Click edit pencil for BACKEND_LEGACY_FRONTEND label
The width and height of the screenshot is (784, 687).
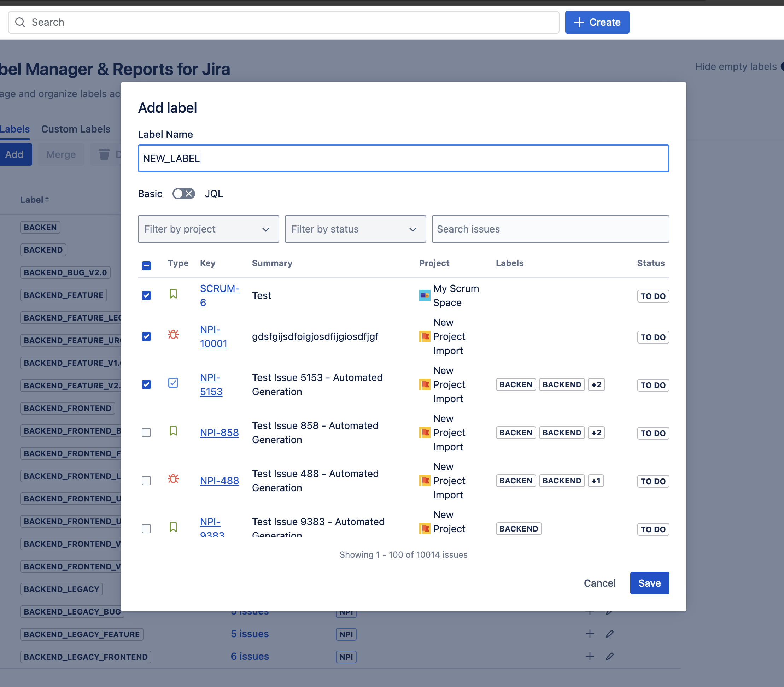coord(610,656)
